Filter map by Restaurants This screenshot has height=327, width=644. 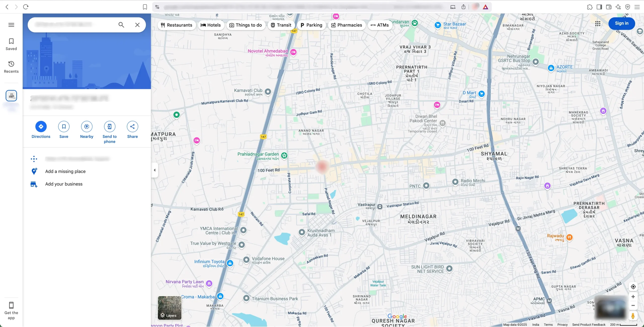(177, 25)
